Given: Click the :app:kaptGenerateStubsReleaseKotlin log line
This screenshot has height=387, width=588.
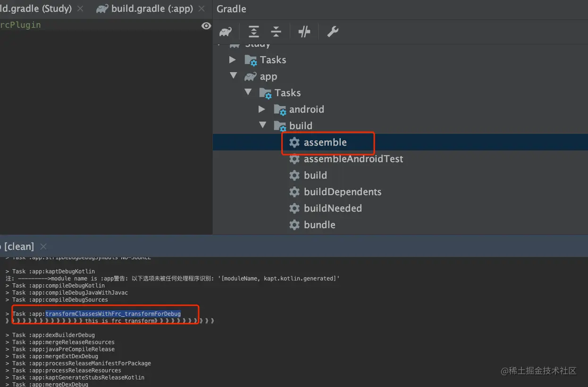Looking at the screenshot, I should click(75, 378).
